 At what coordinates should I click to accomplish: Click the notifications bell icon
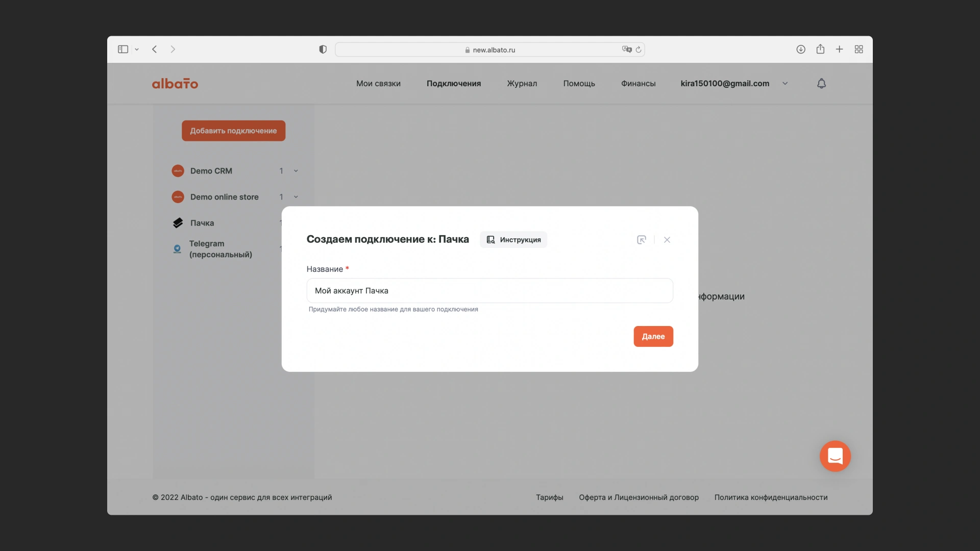coord(821,84)
